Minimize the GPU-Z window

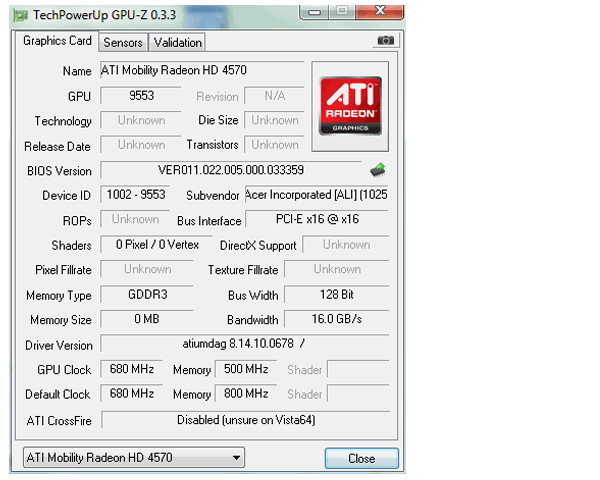pos(314,12)
